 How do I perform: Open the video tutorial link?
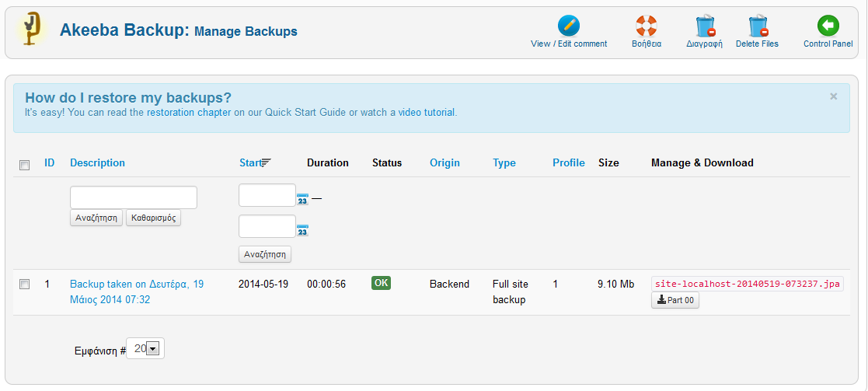point(427,113)
